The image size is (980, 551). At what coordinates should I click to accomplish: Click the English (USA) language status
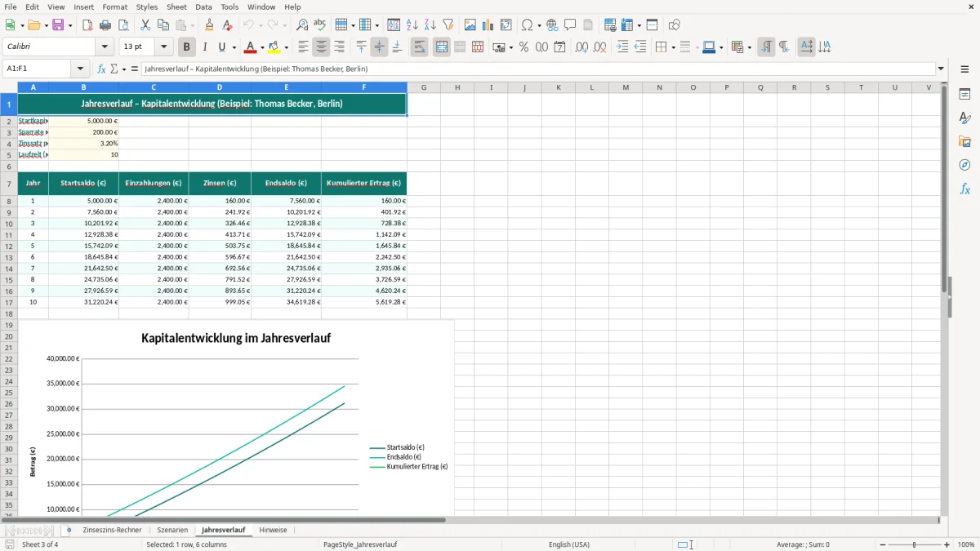pyautogui.click(x=568, y=544)
